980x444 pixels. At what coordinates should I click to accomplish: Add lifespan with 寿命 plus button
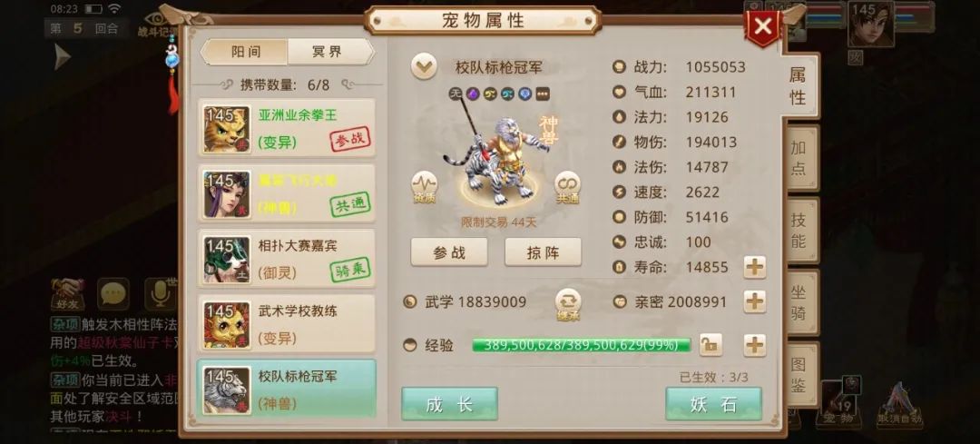tap(755, 267)
